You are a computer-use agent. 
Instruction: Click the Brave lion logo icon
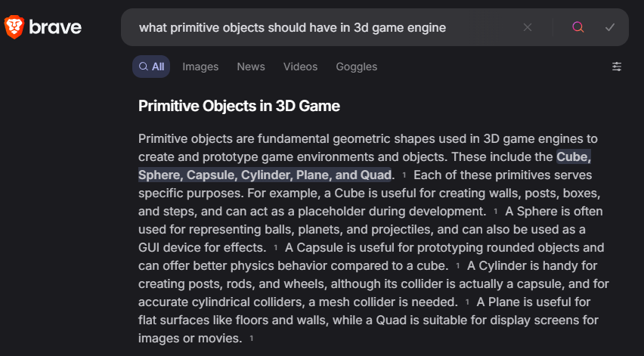(x=14, y=27)
